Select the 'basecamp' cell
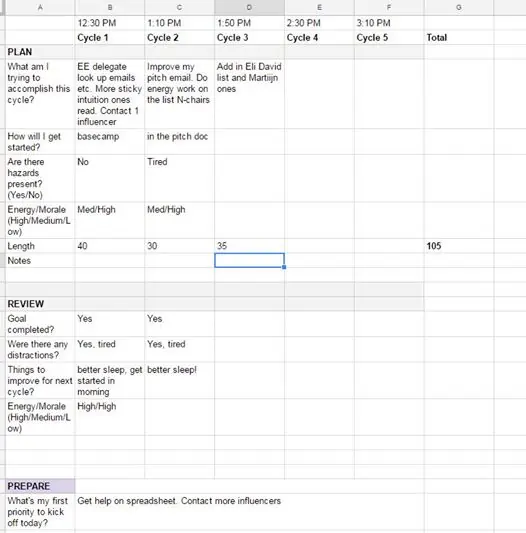Viewport: 526px width, 533px height. point(110,141)
